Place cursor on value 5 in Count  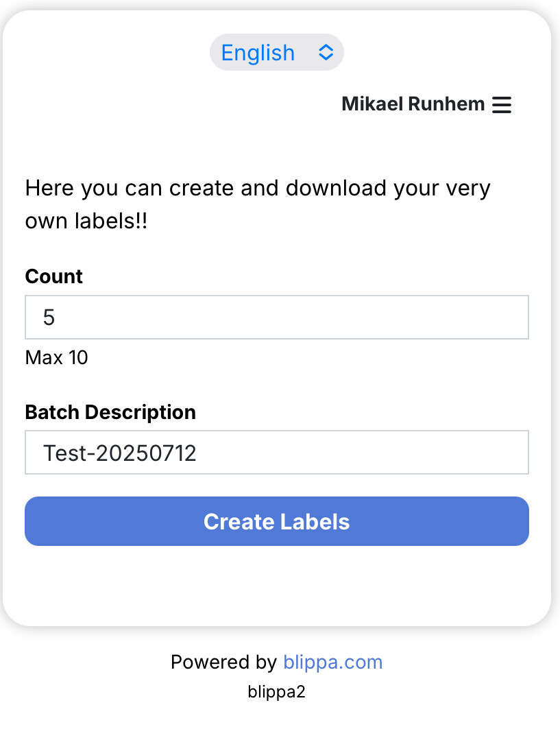click(x=49, y=318)
